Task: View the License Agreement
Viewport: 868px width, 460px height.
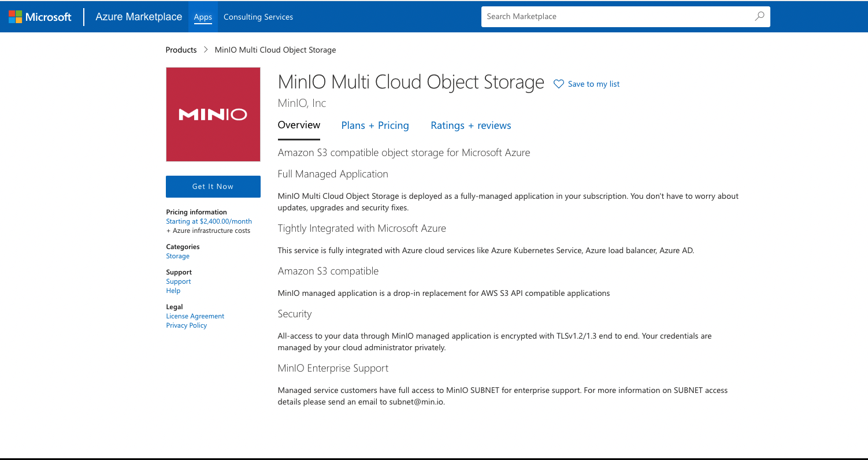Action: tap(195, 316)
